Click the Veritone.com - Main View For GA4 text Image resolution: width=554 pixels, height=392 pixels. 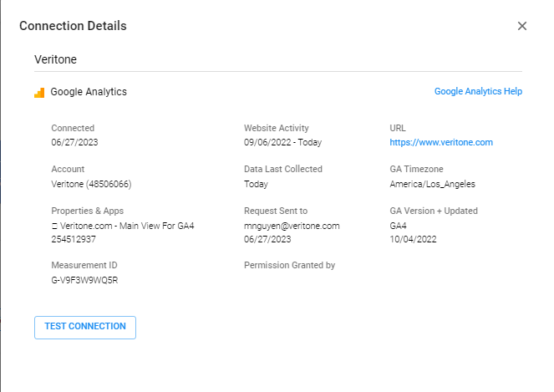(127, 226)
